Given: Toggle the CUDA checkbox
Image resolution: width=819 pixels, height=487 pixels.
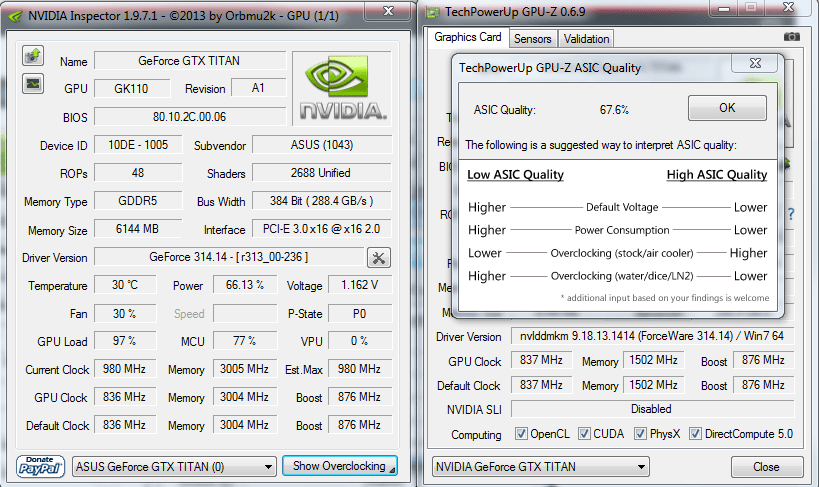Looking at the screenshot, I should pos(584,434).
